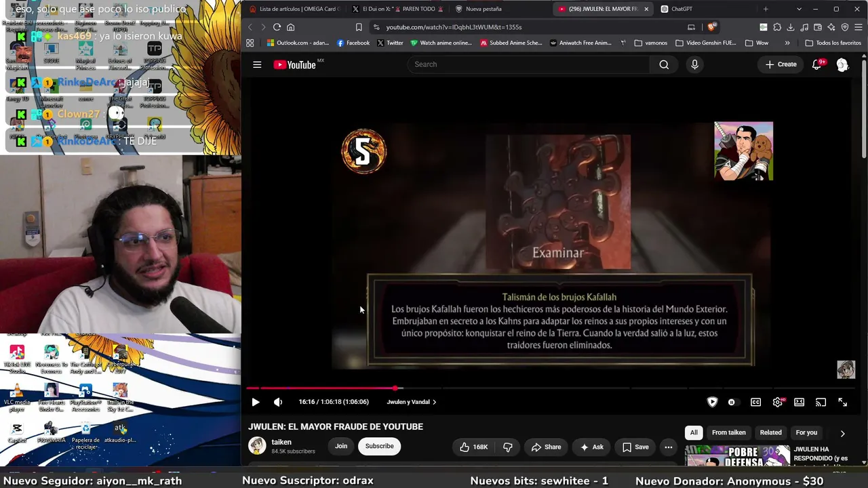Screen dimensions: 868x488
Task: Open more actions ellipsis menu
Action: 669,447
